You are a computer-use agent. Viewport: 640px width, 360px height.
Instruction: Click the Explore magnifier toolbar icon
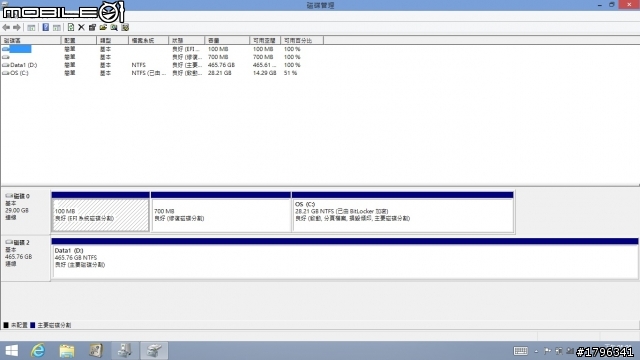114,27
